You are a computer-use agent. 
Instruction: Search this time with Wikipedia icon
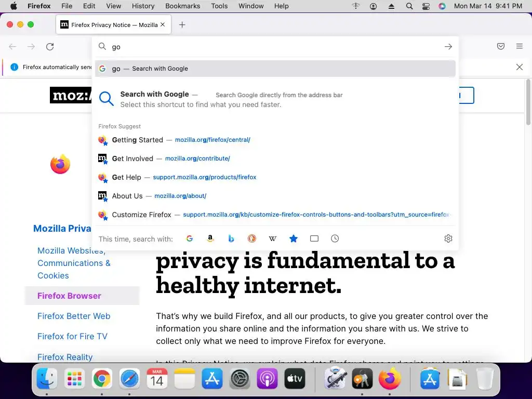pyautogui.click(x=272, y=238)
